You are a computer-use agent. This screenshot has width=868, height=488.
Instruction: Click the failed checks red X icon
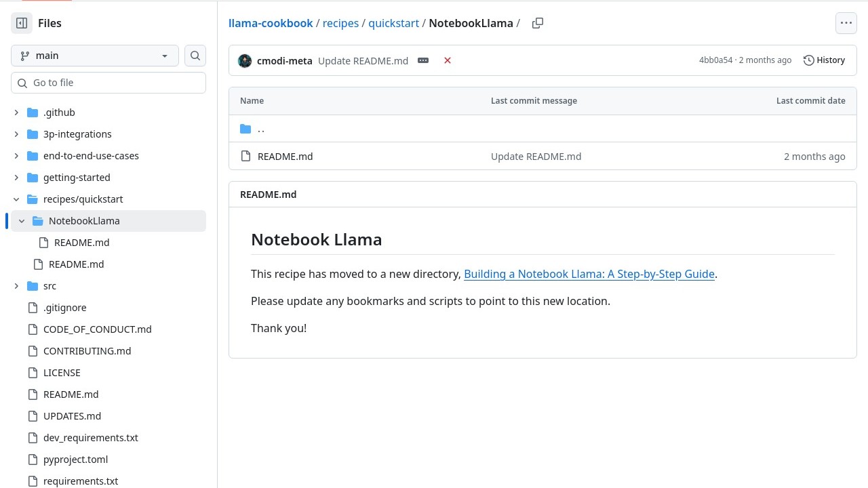(x=448, y=60)
